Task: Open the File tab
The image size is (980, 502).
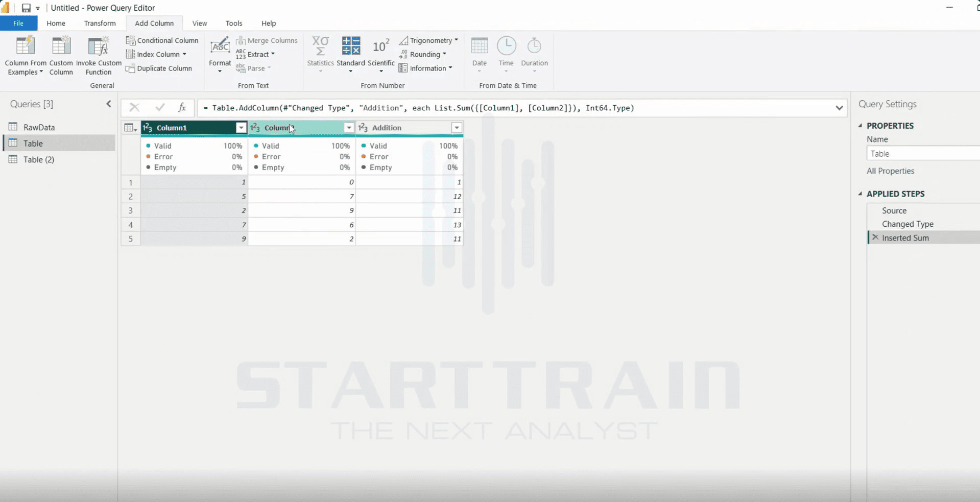Action: 18,23
